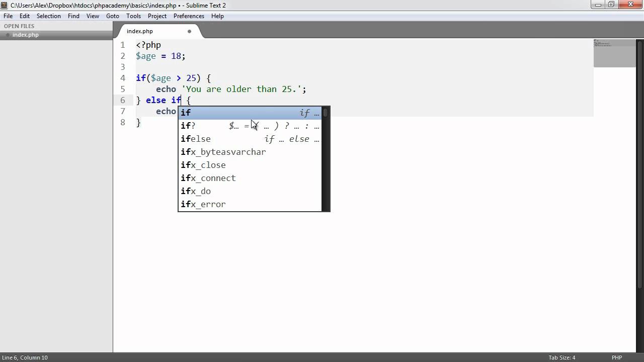Choose ifx_do from autocomplete list
644x362 pixels.
[250, 191]
